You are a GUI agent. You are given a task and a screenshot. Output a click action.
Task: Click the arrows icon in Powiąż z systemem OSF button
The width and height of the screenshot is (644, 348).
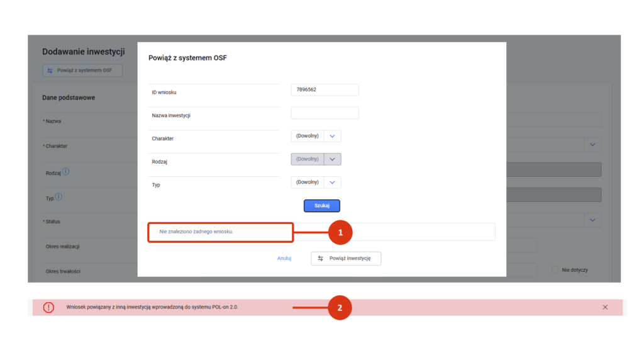pos(50,70)
